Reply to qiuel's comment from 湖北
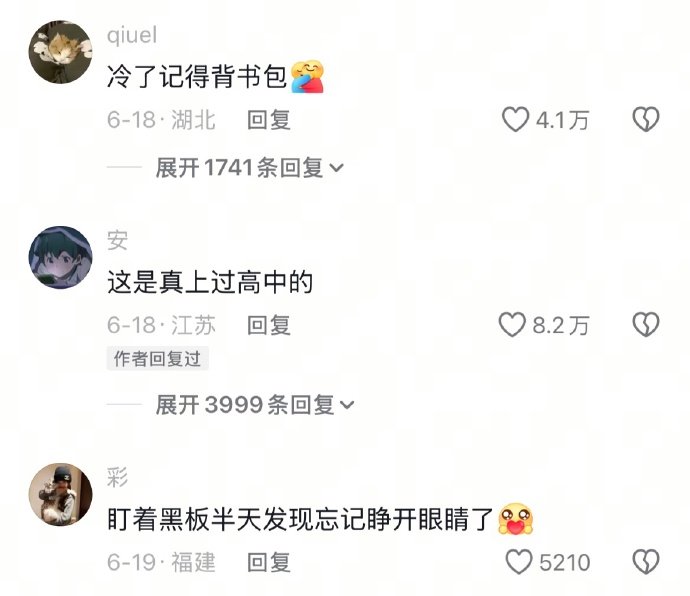Screen dimensions: 690x596 pos(269,120)
